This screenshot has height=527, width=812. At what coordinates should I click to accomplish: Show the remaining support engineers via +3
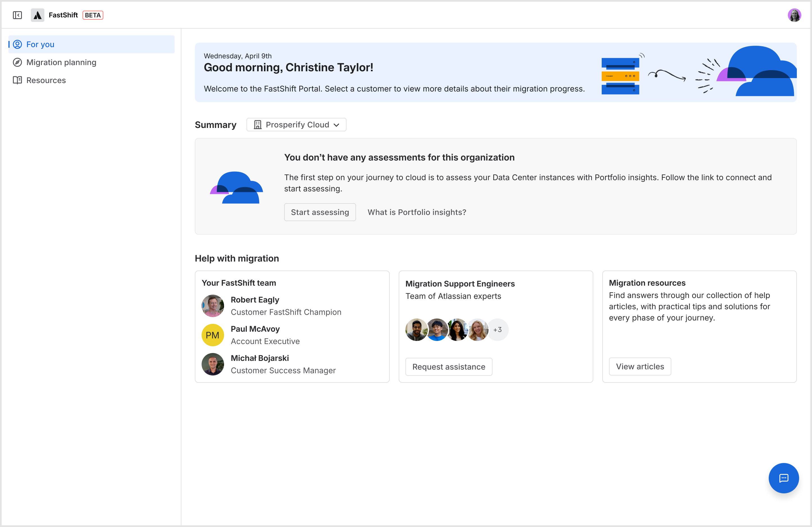tap(498, 329)
